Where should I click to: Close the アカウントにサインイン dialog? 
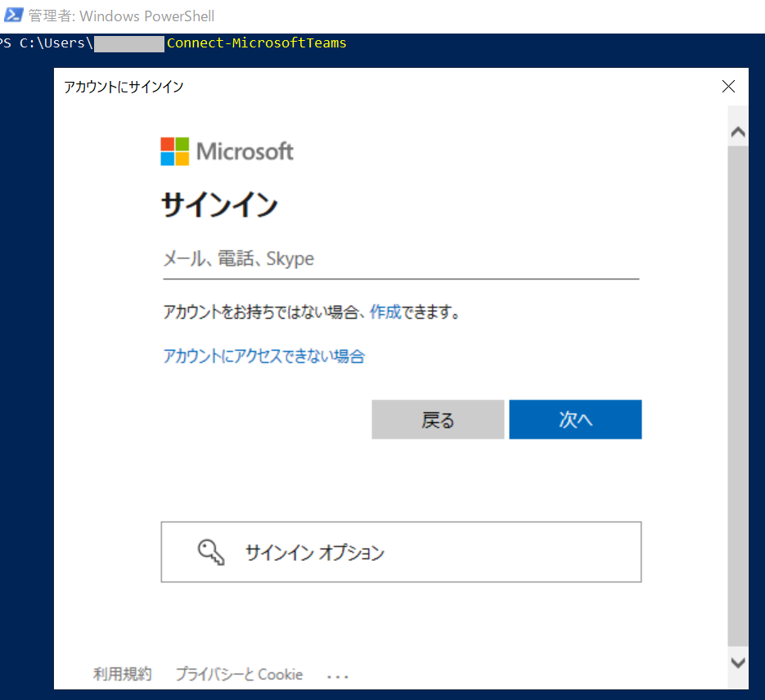click(728, 87)
